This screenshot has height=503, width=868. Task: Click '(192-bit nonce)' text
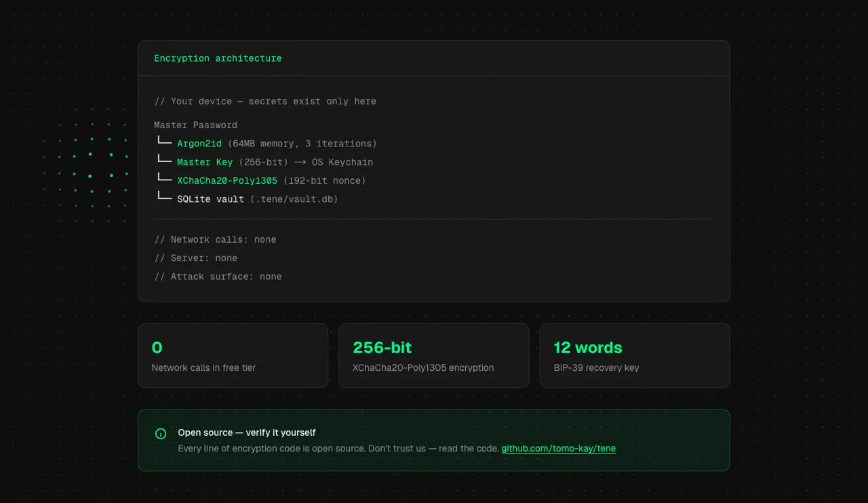(x=324, y=180)
